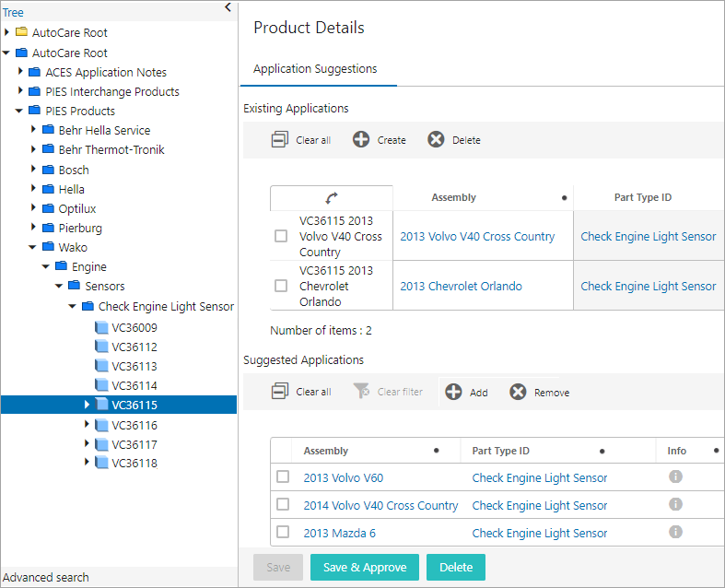The height and width of the screenshot is (588, 725).
Task: Open Check Engine Light Sensor link for Chevrolet Orlando
Action: click(x=649, y=287)
